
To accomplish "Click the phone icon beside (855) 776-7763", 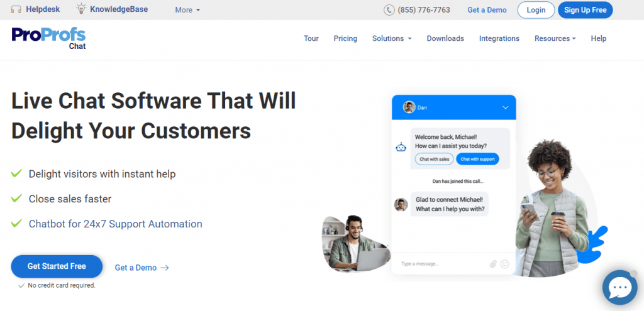I will (x=389, y=10).
